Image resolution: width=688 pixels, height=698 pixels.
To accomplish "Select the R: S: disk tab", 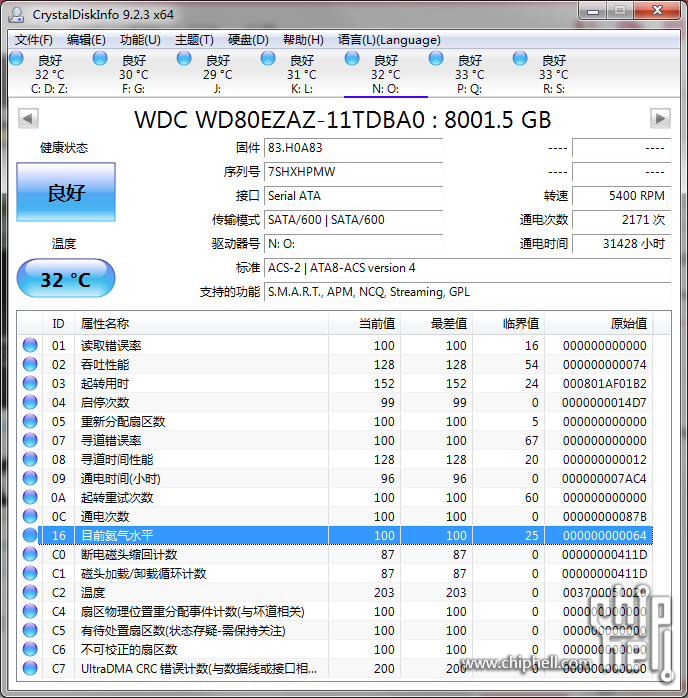I will (554, 74).
